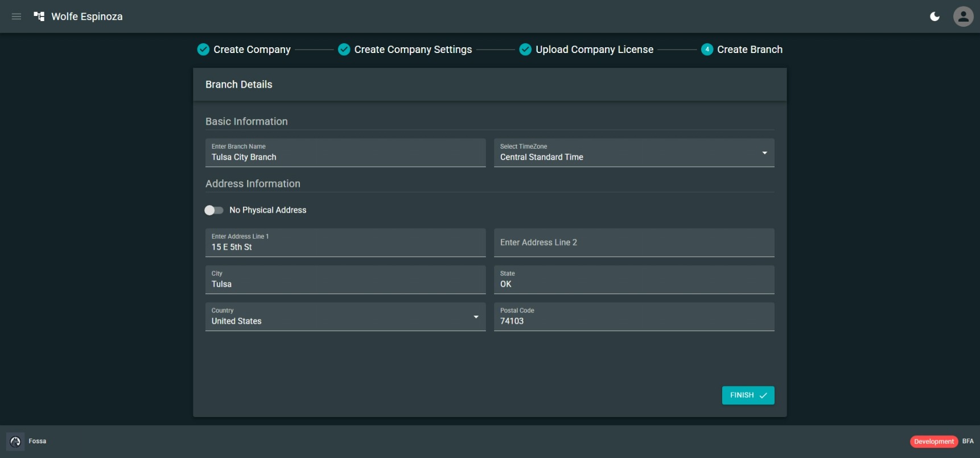Switch theme with the moon icon
Image resolution: width=980 pixels, height=458 pixels.
click(934, 17)
